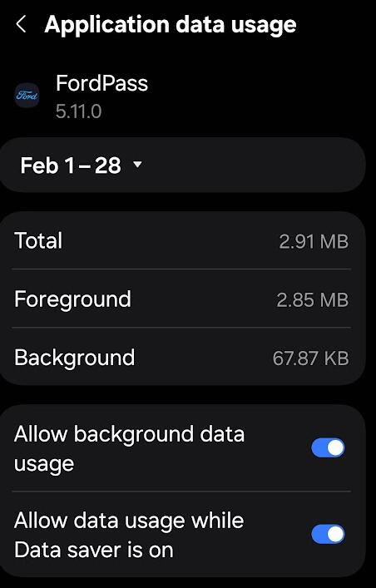Tap the Ford app logo icon

(x=27, y=96)
